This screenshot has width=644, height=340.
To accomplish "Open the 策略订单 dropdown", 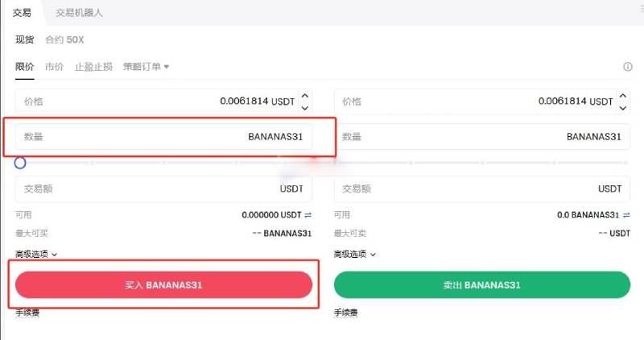I will [146, 67].
